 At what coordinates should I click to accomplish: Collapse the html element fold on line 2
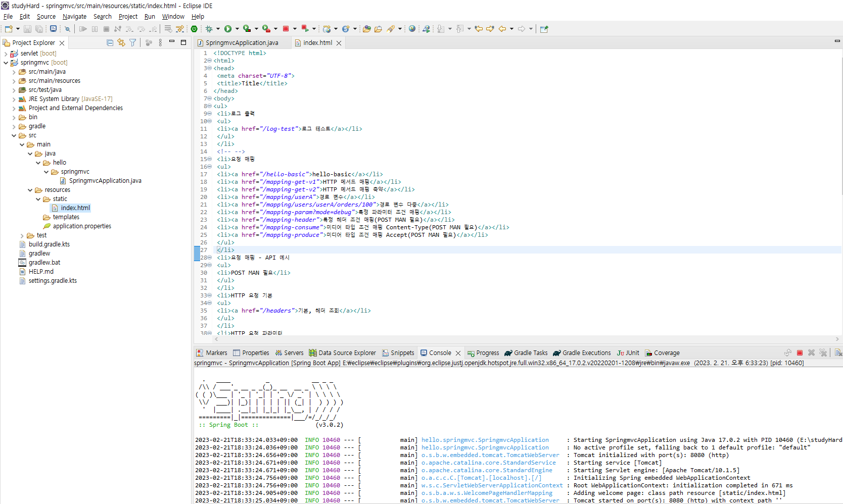[x=209, y=61]
